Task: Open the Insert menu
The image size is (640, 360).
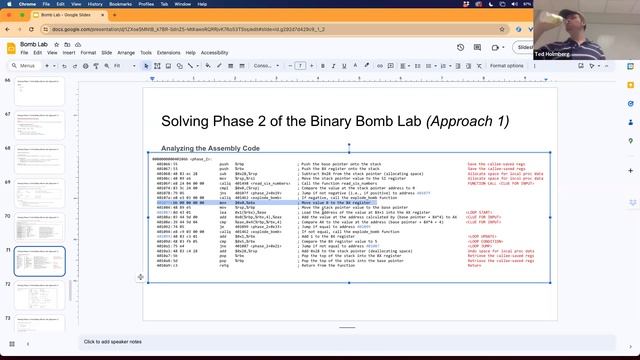Action: point(69,53)
